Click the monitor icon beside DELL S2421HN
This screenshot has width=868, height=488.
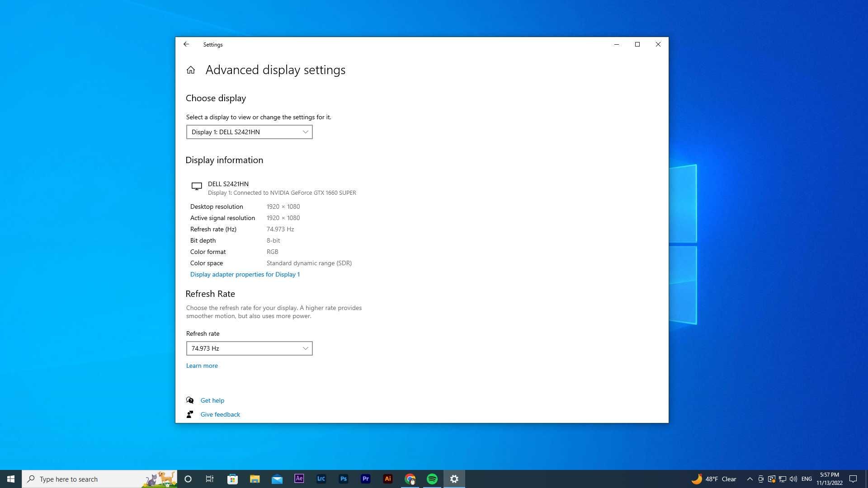pyautogui.click(x=197, y=186)
